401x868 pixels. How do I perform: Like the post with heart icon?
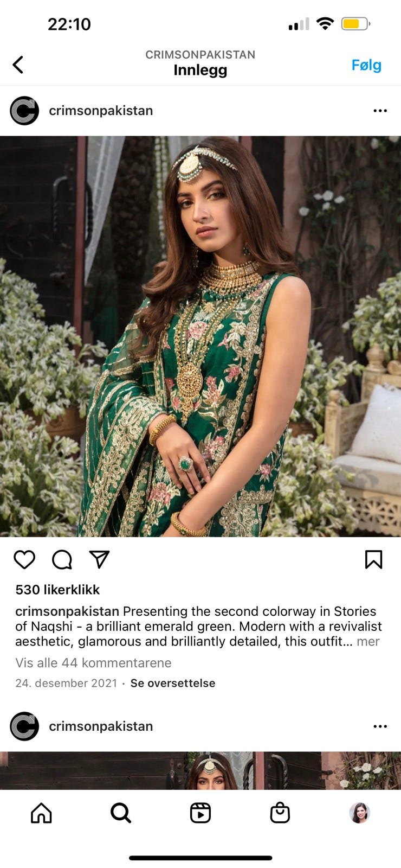point(24,559)
